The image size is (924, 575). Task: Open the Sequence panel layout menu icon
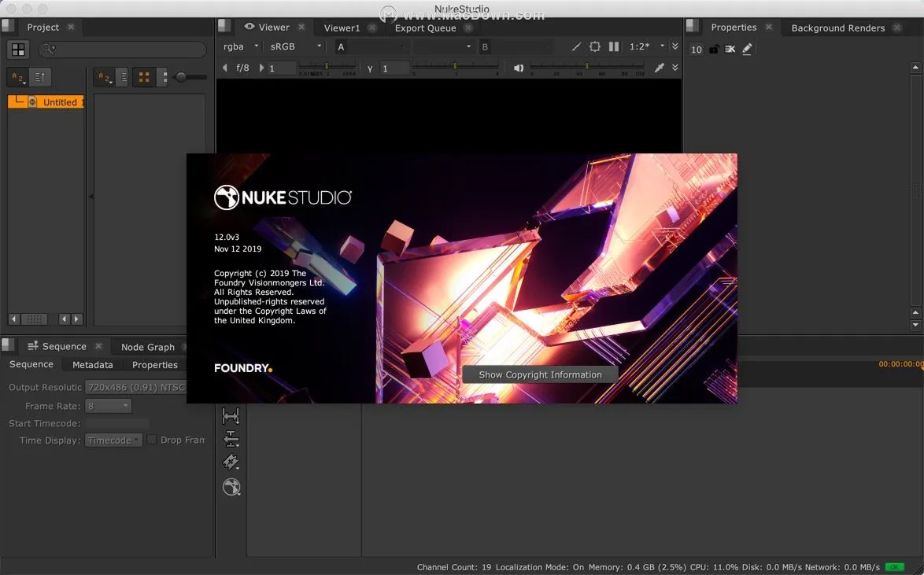[8, 345]
